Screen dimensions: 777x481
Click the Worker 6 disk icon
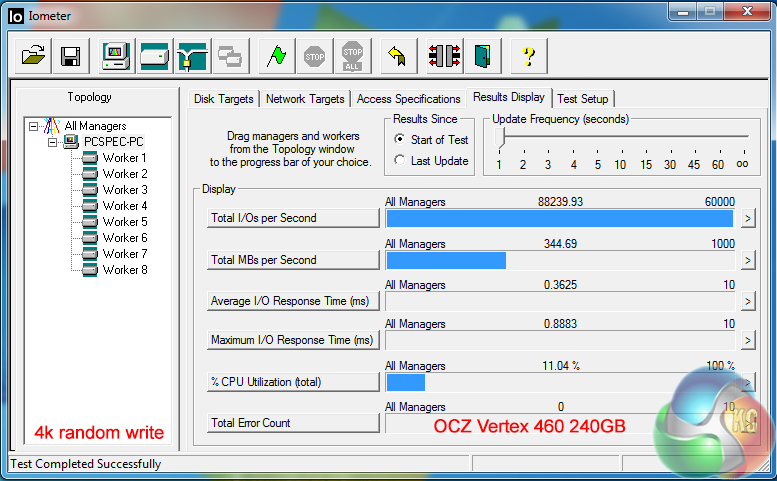(90, 238)
